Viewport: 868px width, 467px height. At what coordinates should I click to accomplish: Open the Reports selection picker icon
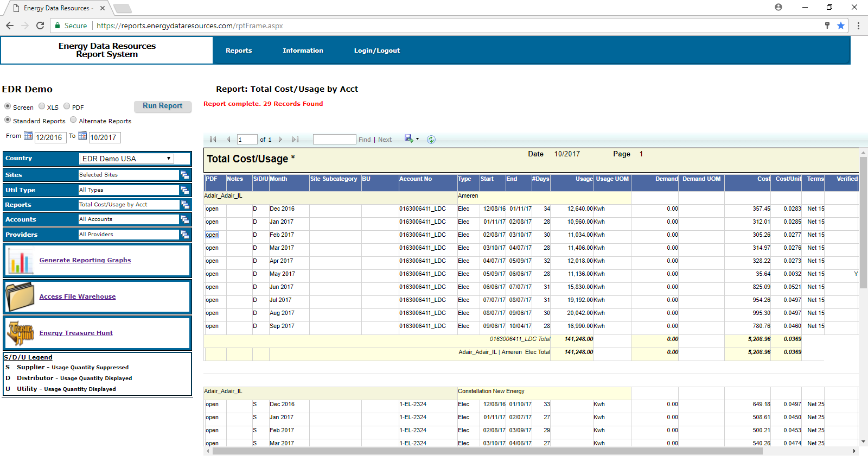pos(185,205)
